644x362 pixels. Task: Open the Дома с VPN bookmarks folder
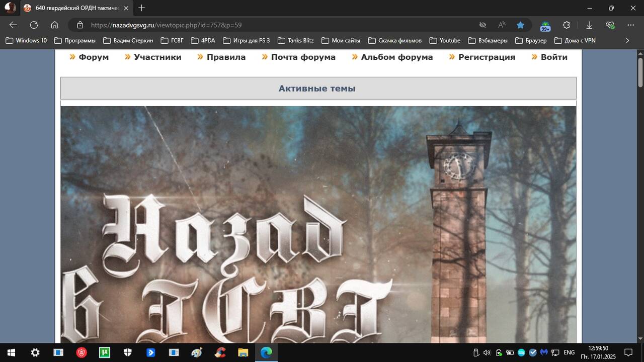(575, 40)
